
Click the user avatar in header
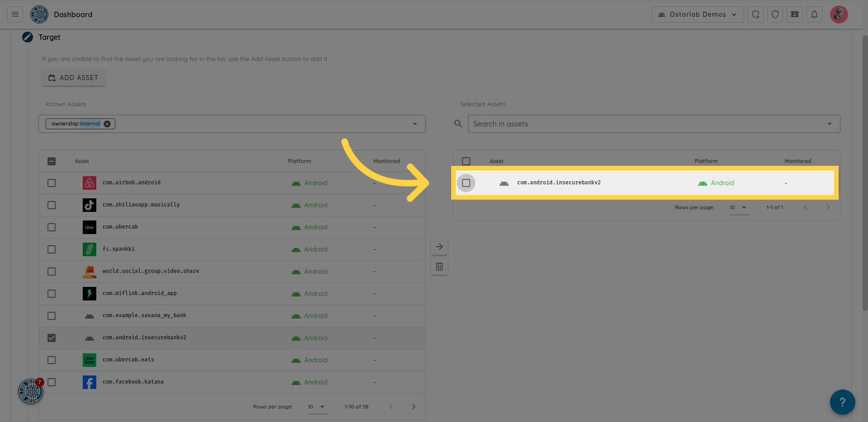click(x=839, y=14)
